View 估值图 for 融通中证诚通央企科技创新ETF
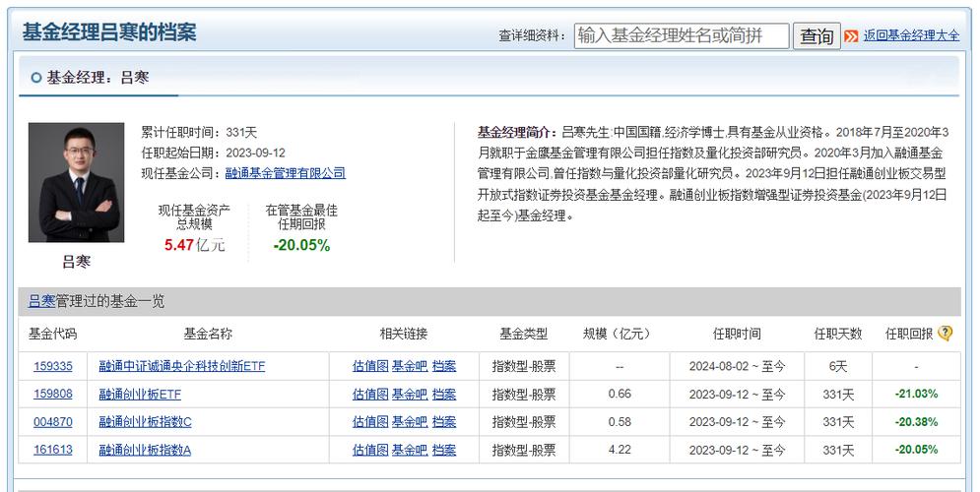This screenshot has height=492, width=980. pos(370,366)
